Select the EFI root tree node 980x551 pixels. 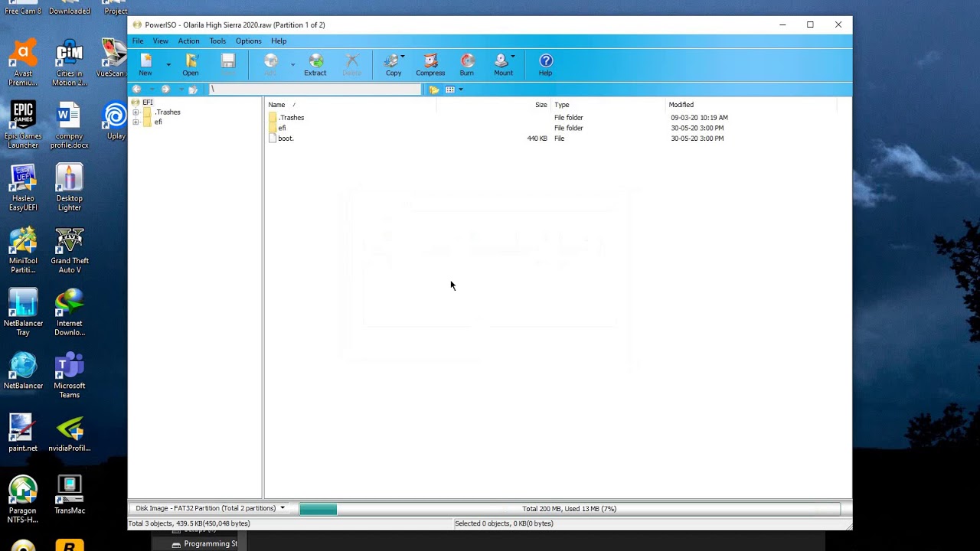coord(147,102)
